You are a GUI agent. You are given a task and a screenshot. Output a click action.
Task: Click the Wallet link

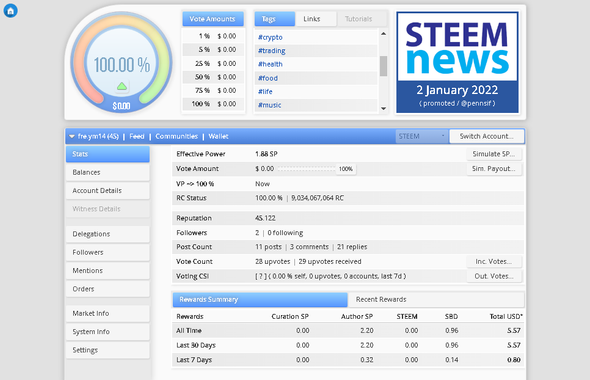pos(218,137)
